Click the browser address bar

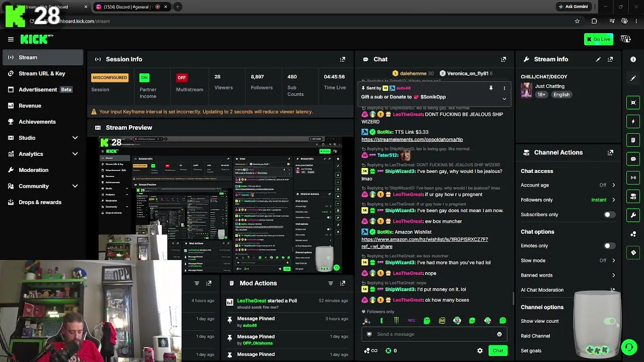pos(302,21)
